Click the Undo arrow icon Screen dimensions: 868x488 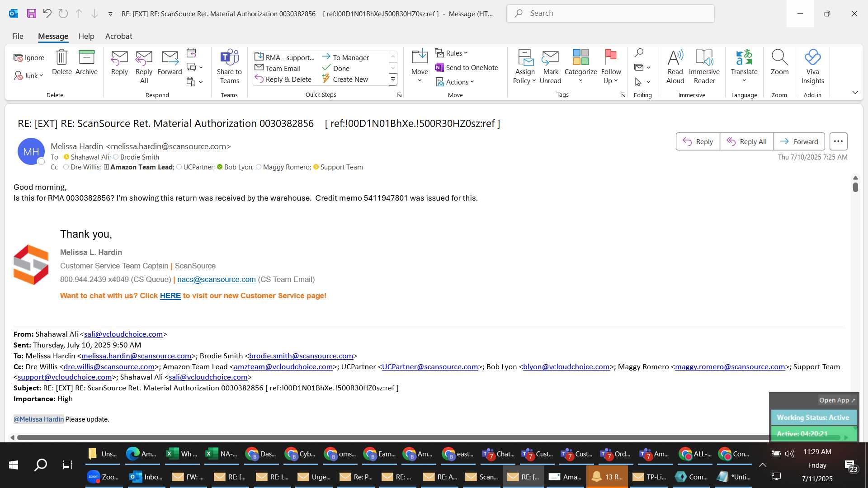click(47, 14)
